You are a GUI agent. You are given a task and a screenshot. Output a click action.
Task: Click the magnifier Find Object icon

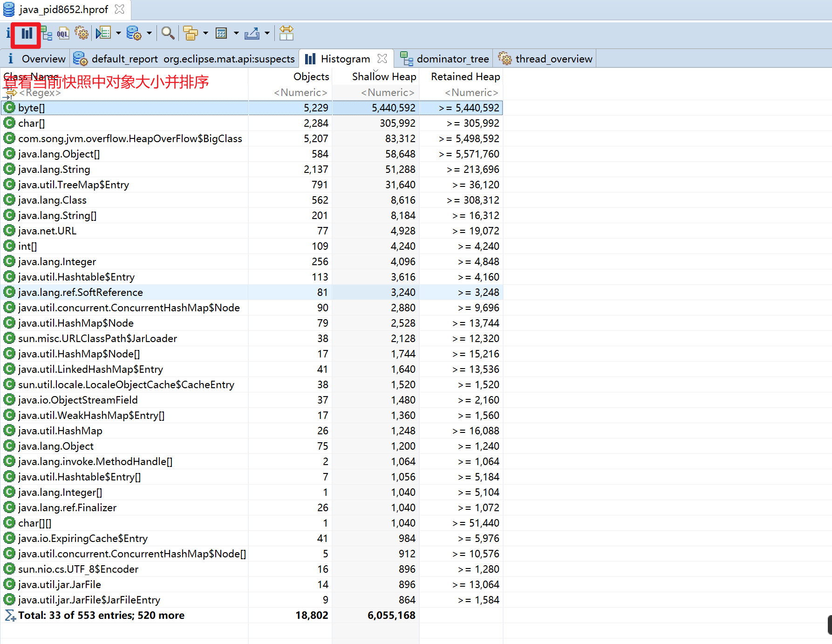pyautogui.click(x=168, y=34)
